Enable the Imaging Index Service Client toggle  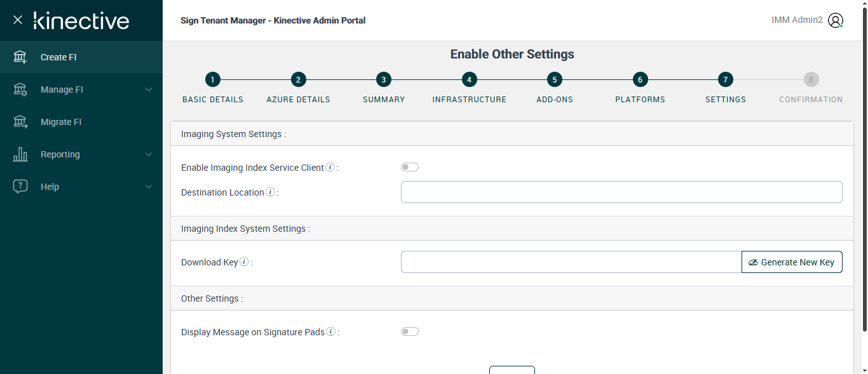click(x=410, y=167)
